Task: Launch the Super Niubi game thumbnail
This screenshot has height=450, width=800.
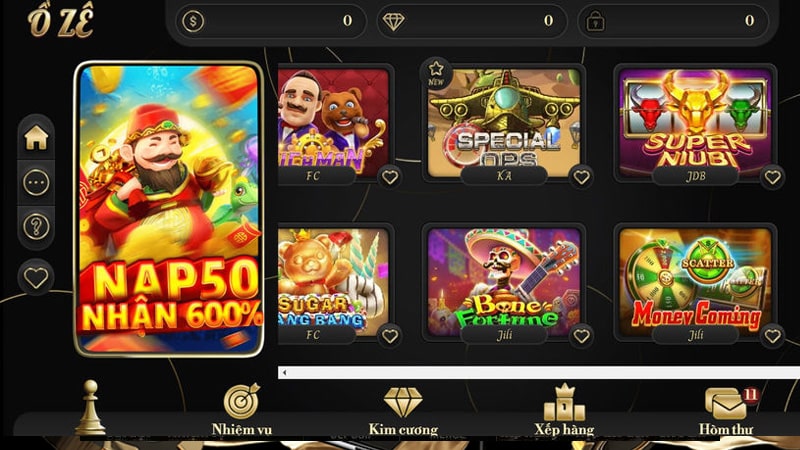Action: click(x=695, y=123)
